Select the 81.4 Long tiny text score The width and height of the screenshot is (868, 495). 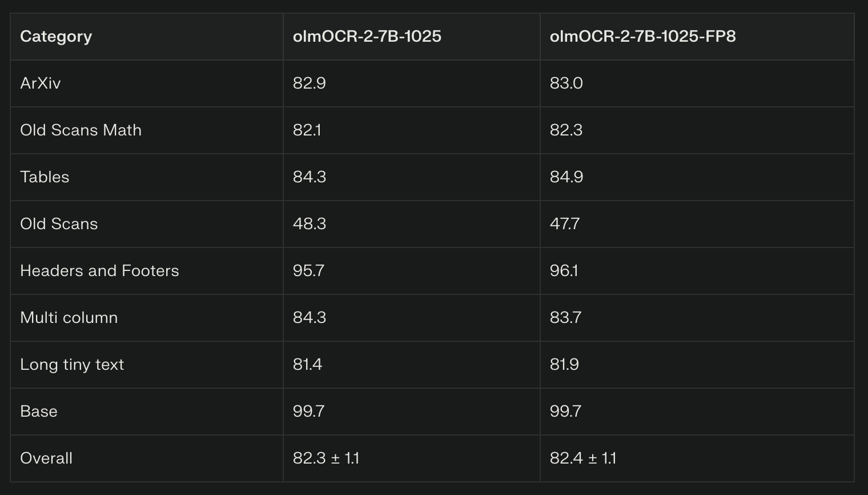pyautogui.click(x=307, y=365)
